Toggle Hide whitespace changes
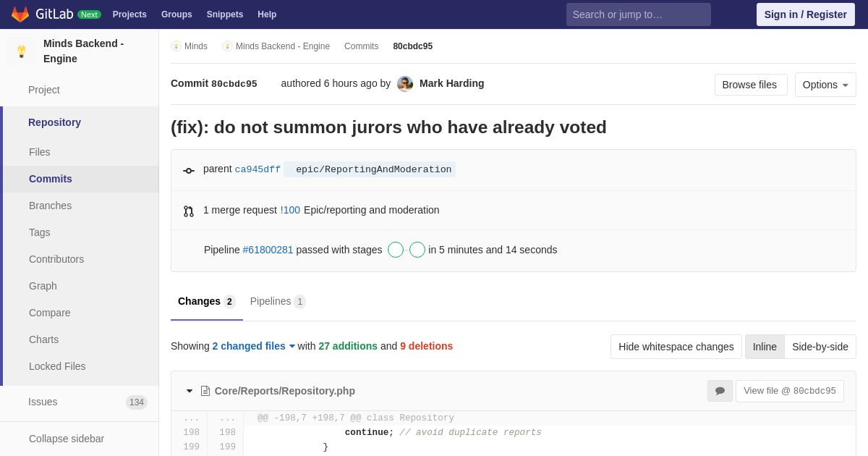Image resolution: width=868 pixels, height=456 pixels. 676,347
